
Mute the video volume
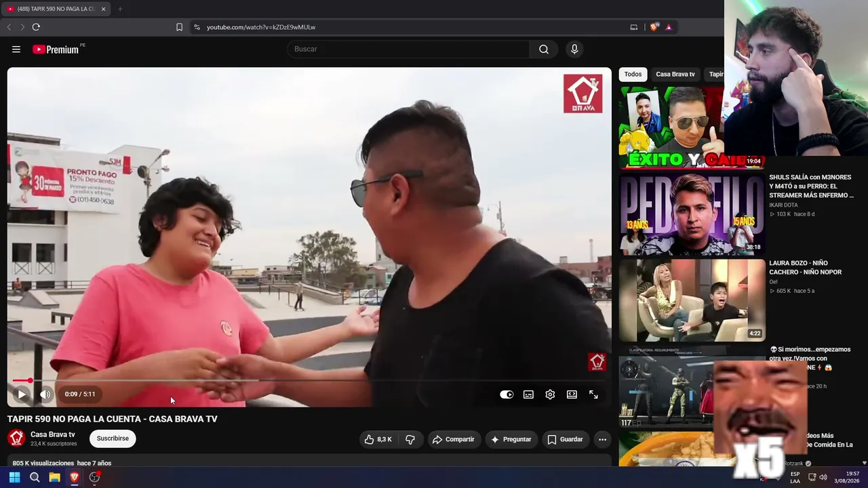[x=45, y=394]
